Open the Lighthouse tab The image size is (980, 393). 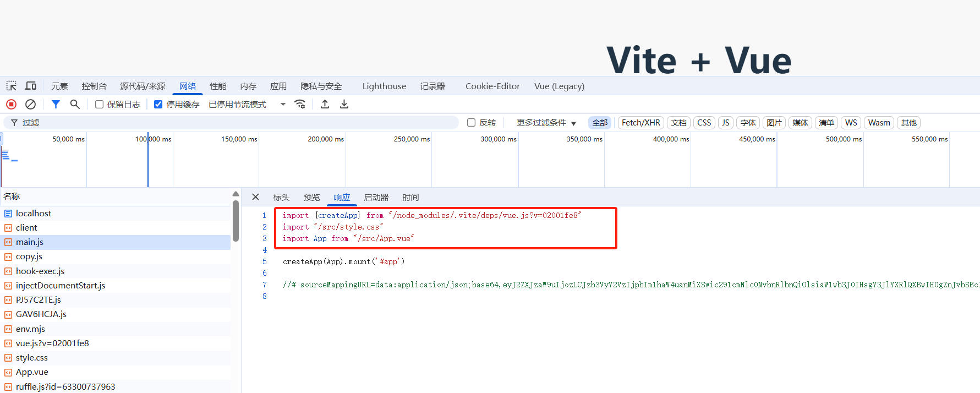(384, 86)
